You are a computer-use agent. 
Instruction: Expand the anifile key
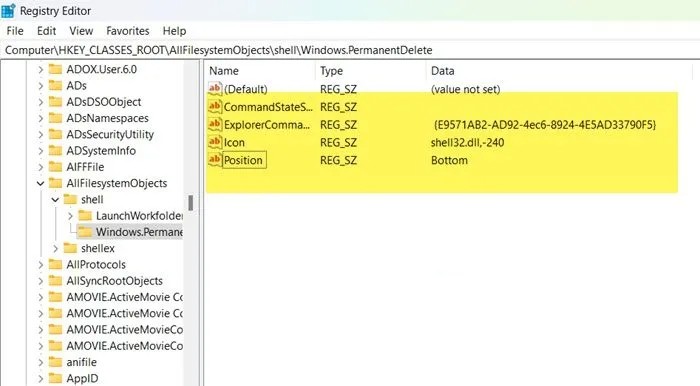(40, 362)
